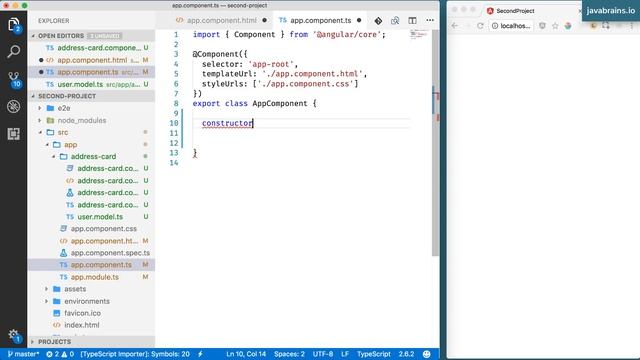The height and width of the screenshot is (360, 640).
Task: Collapse the src folder
Action: pos(40,132)
